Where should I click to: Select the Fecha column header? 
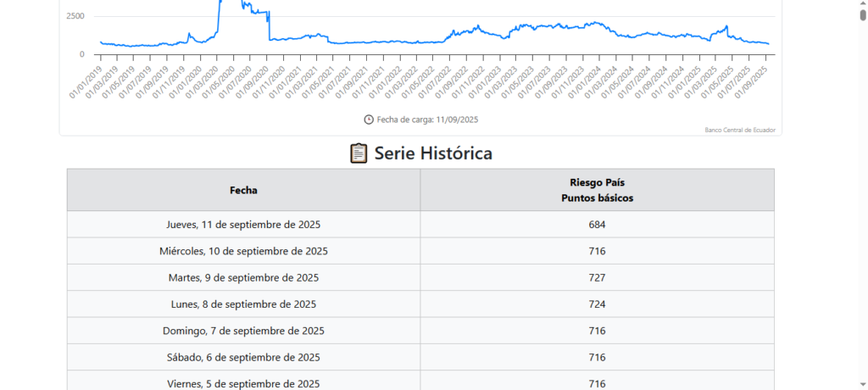[x=243, y=190]
